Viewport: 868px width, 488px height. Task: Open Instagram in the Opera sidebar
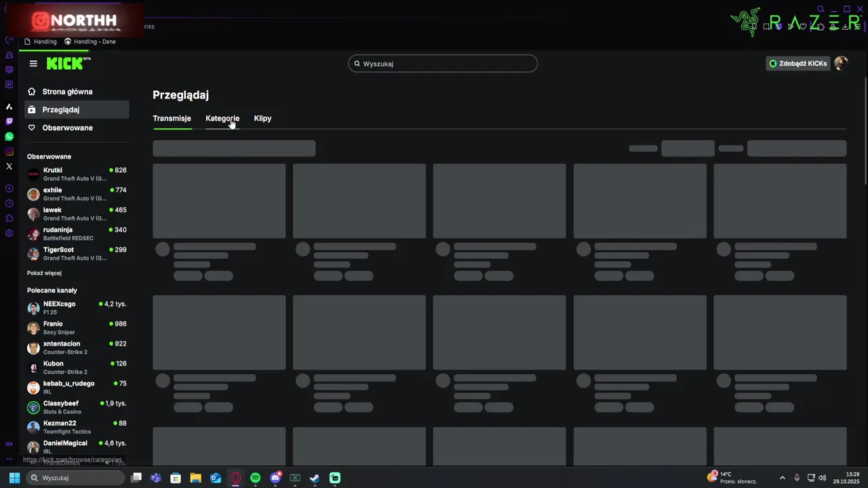[9, 151]
